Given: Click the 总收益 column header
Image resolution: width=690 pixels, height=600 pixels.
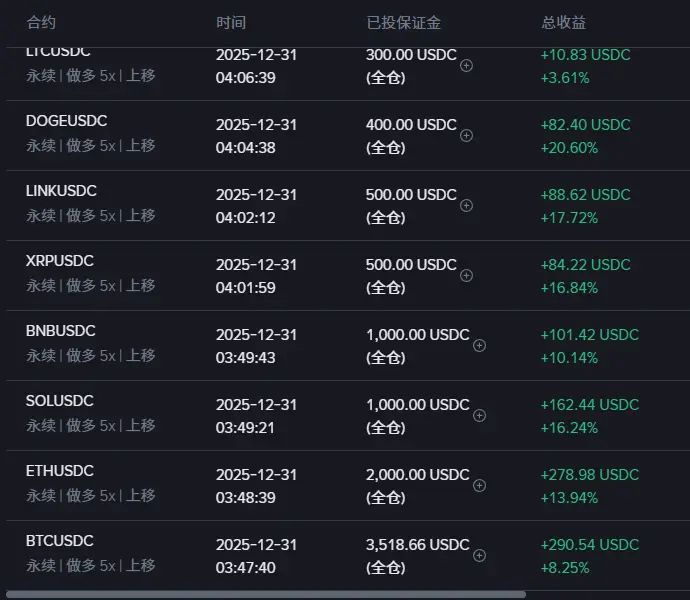Looking at the screenshot, I should tap(564, 22).
